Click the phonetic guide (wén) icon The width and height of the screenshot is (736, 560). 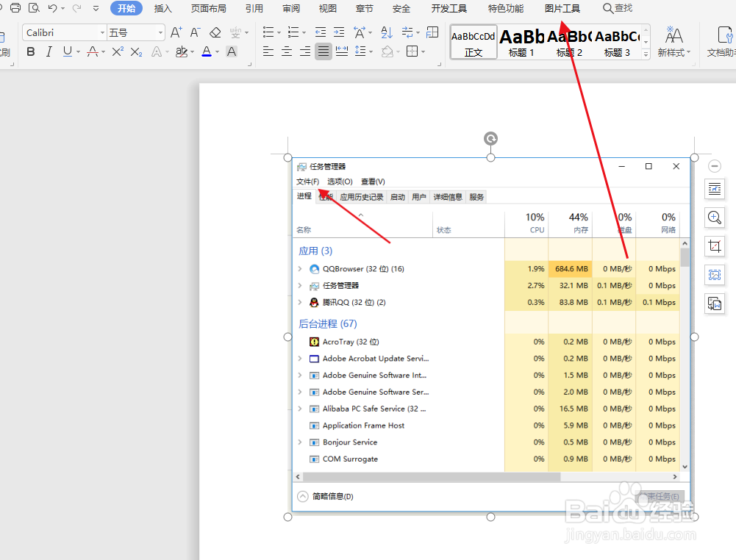(x=235, y=32)
